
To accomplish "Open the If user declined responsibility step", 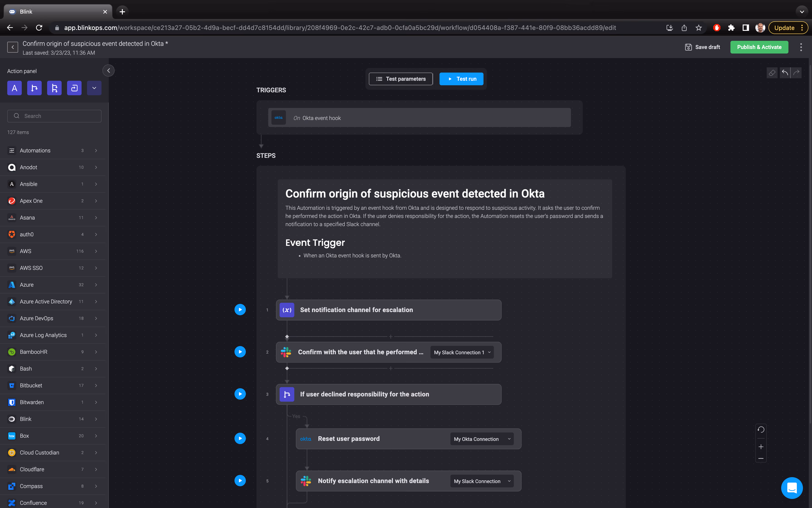I will [x=389, y=394].
